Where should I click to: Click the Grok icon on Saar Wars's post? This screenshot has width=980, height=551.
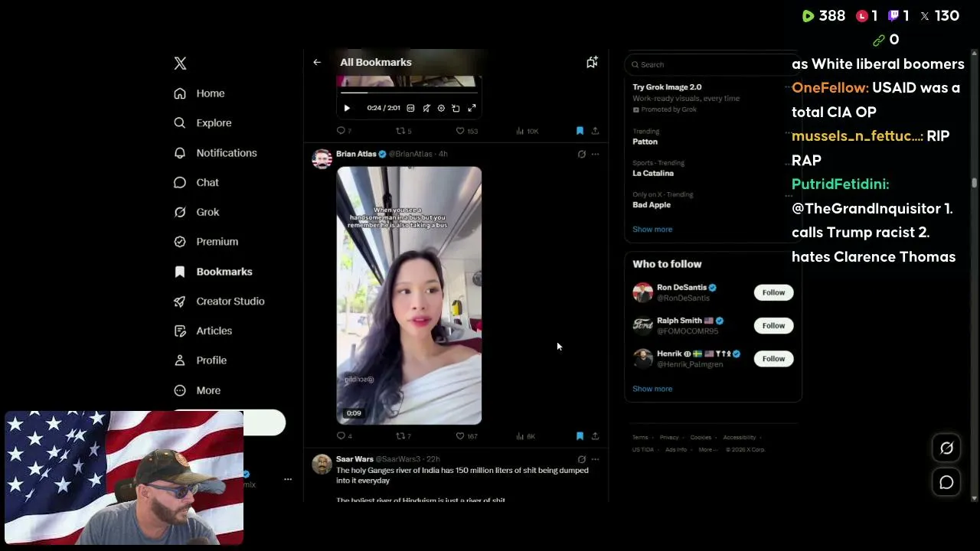(582, 459)
